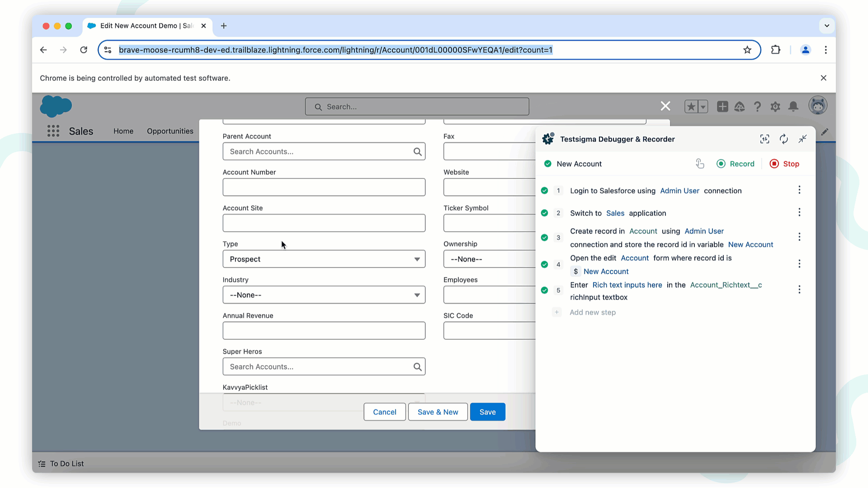Open the Setup gear icon
This screenshot has width=868, height=488.
pyautogui.click(x=775, y=107)
